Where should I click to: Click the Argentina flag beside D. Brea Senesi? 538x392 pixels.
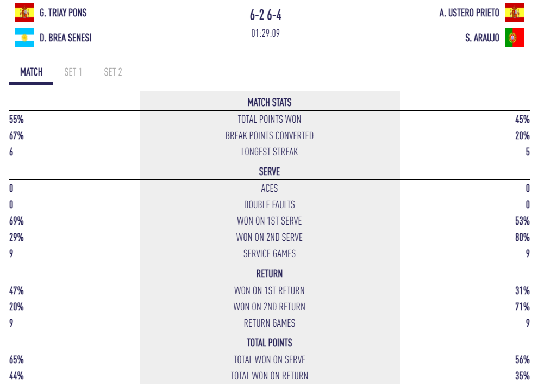pos(24,38)
